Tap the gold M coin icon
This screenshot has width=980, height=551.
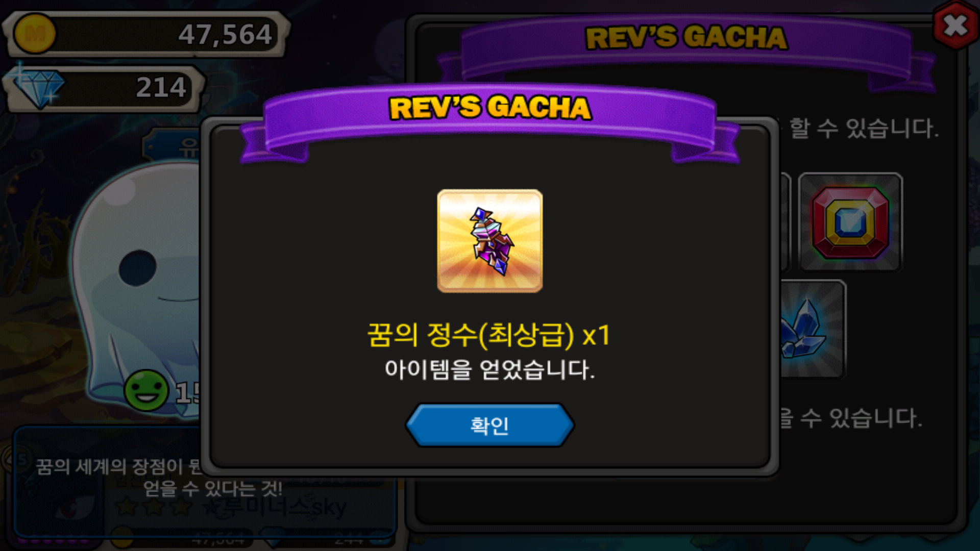pos(34,34)
